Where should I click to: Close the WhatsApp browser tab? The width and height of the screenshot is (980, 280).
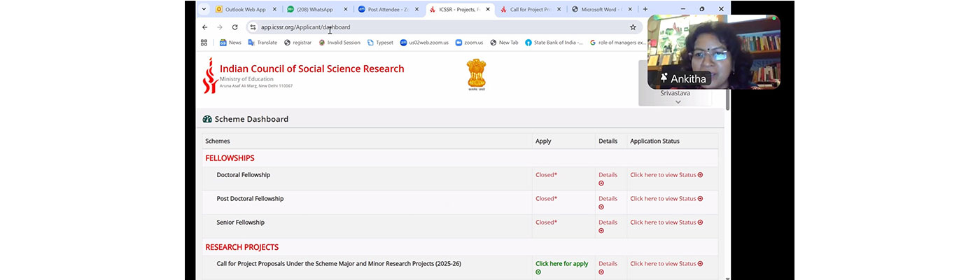pyautogui.click(x=345, y=10)
